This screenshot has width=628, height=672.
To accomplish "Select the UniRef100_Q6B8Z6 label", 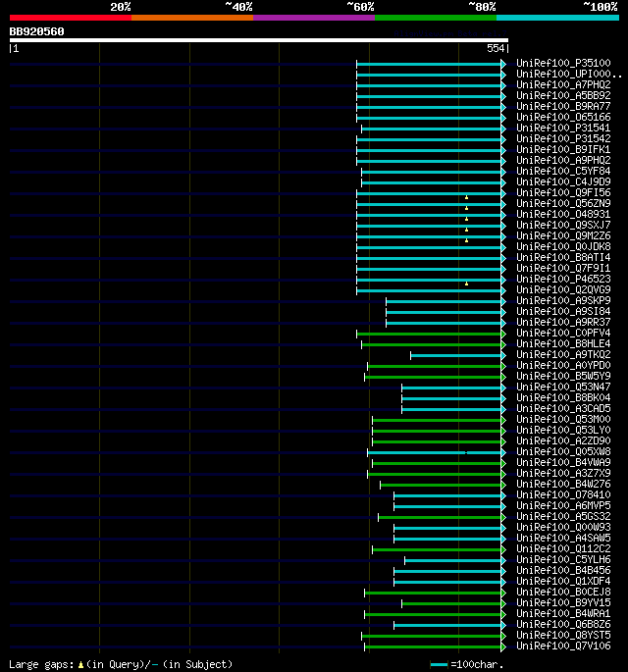I will pos(563,625).
